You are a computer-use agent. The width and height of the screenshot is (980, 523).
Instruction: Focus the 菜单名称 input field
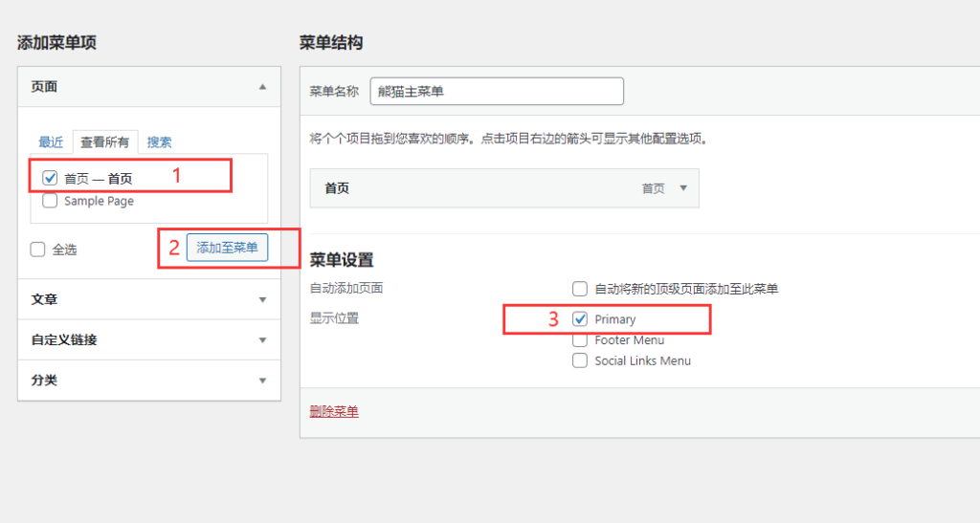[x=497, y=91]
